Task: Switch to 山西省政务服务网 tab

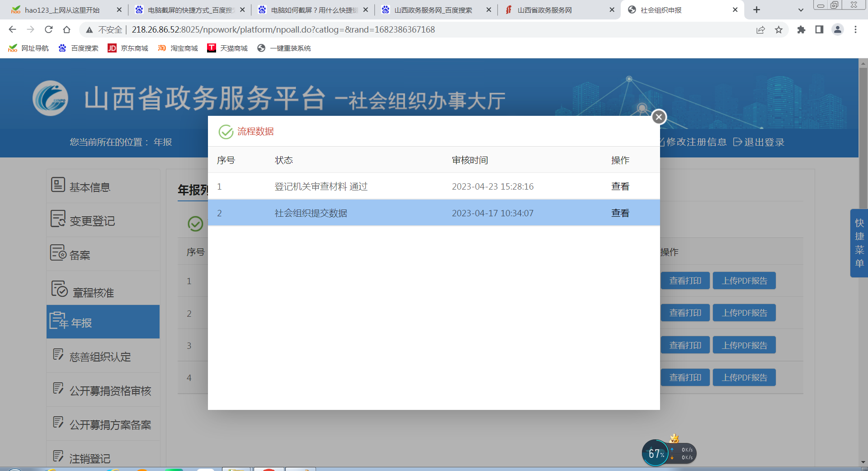Action: (544, 10)
